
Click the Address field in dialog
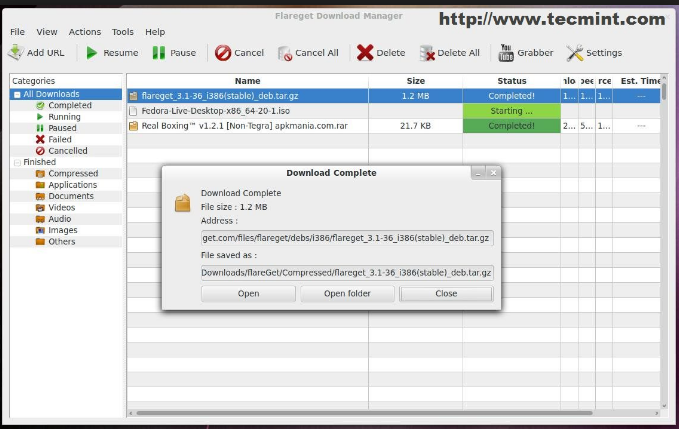click(347, 238)
